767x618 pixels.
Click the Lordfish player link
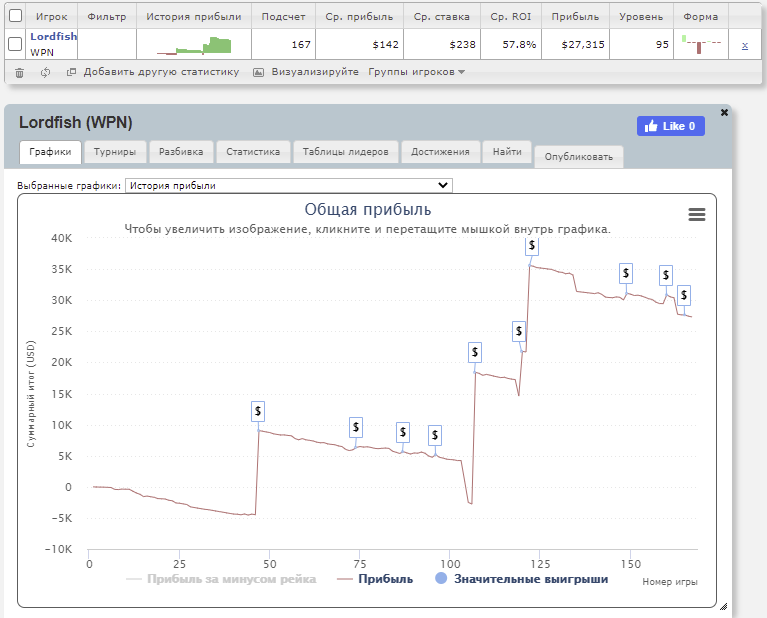(x=53, y=37)
